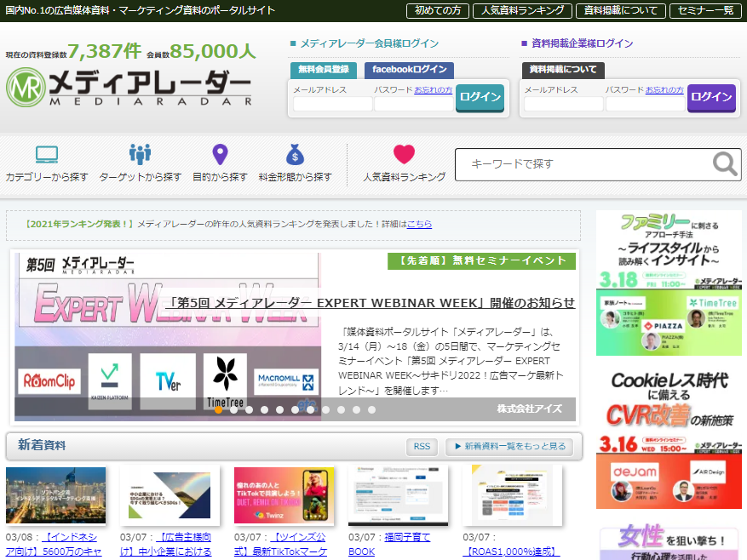Viewport: 747px width, 560px height.
Task: Click 新着資料一覧をもっと見る button
Action: (509, 447)
